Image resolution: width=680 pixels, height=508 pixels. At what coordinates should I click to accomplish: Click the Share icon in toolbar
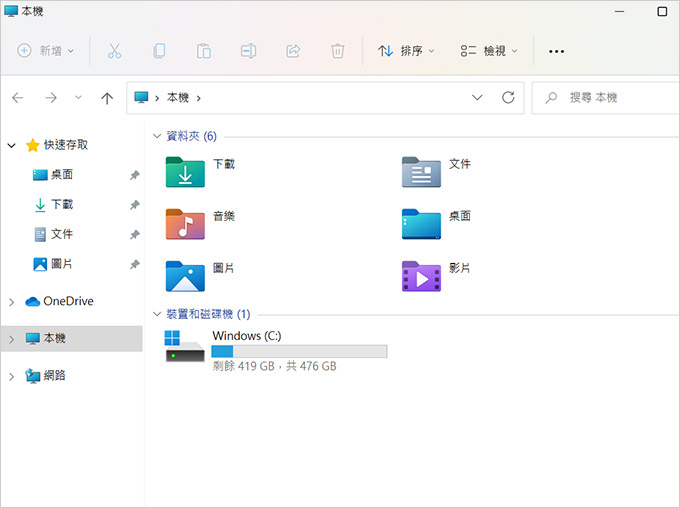(x=293, y=51)
